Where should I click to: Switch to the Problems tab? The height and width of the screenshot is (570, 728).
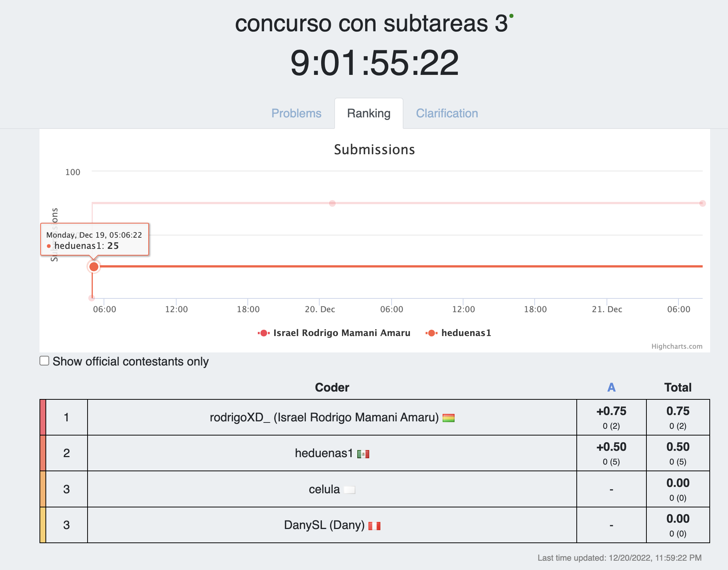296,113
